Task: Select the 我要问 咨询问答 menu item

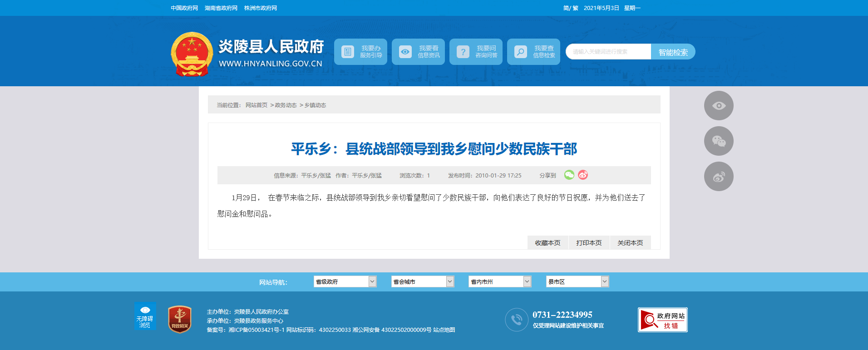Action: coord(476,52)
